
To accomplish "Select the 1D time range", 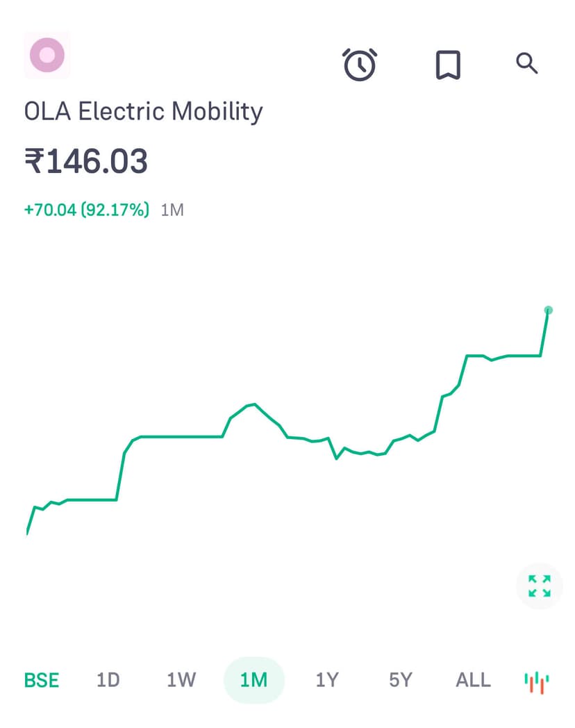I will pyautogui.click(x=108, y=680).
